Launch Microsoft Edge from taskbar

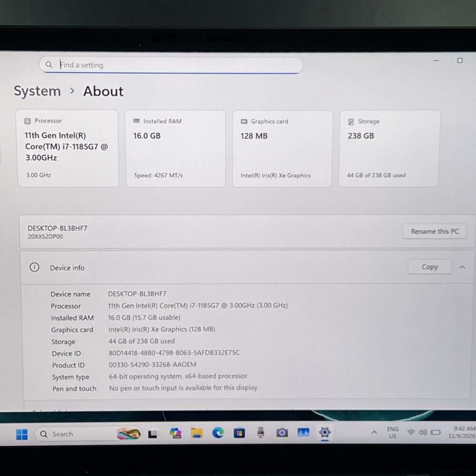pos(218,433)
